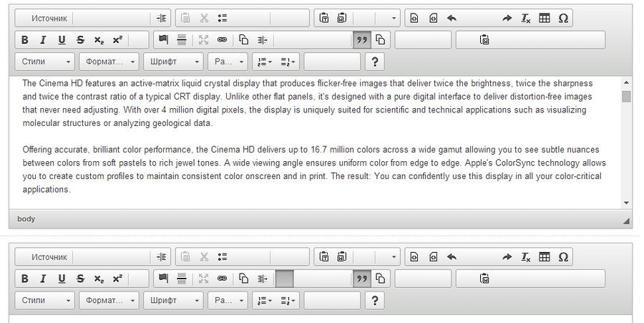This screenshot has width=644, height=323.
Task: Toggle Strikethrough in the top editor
Action: (x=80, y=39)
